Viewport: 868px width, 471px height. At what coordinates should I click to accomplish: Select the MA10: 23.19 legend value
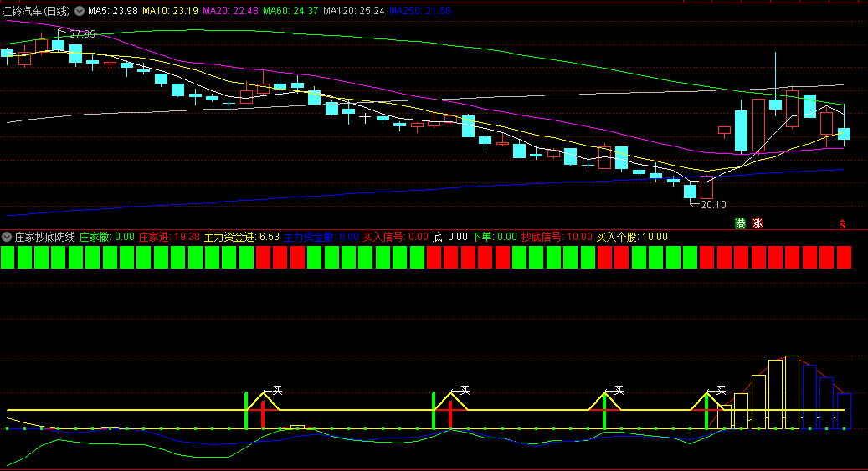(170, 11)
